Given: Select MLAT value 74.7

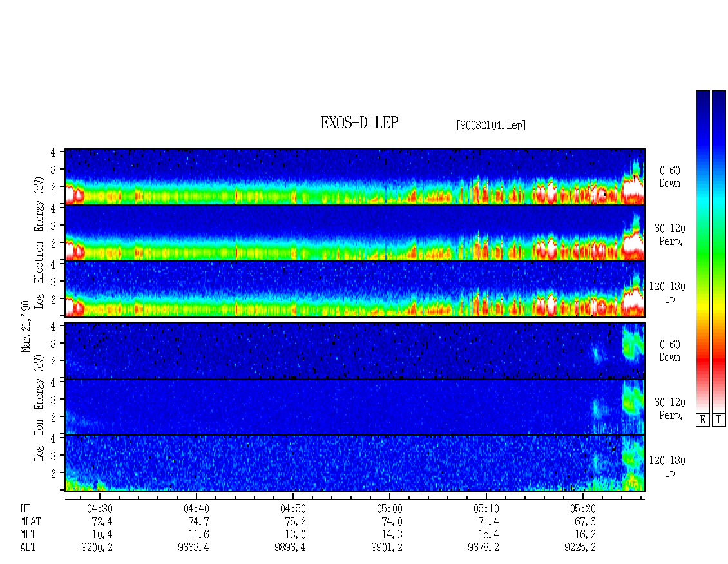Looking at the screenshot, I should click(x=198, y=521).
